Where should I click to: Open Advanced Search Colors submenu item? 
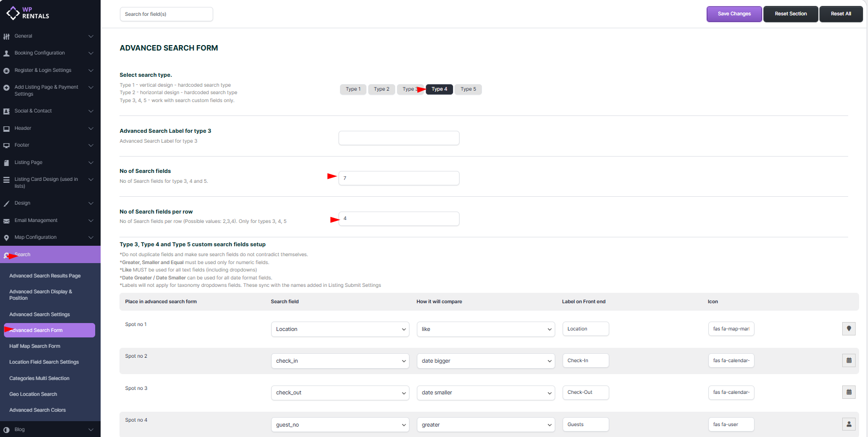point(38,410)
